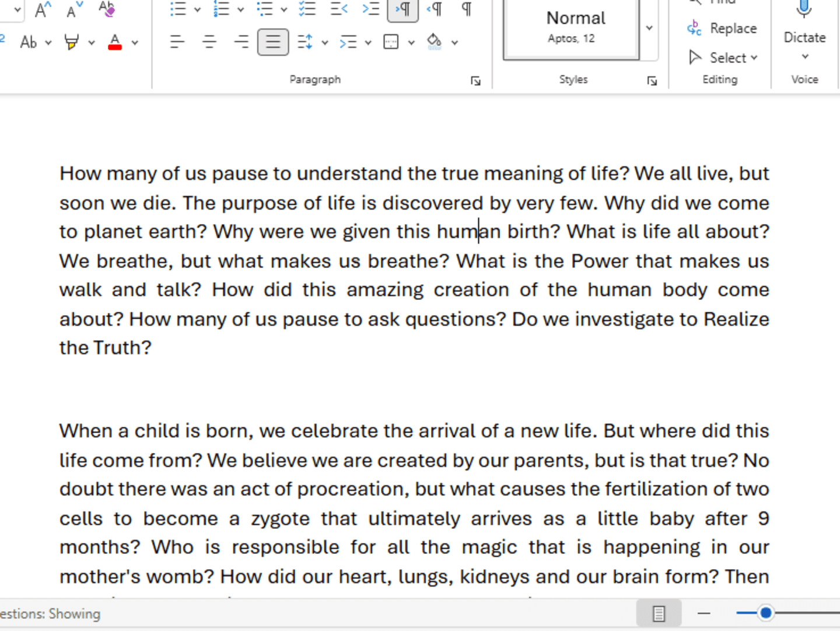Show or hide paragraph marks
The height and width of the screenshot is (631, 840).
tap(467, 9)
